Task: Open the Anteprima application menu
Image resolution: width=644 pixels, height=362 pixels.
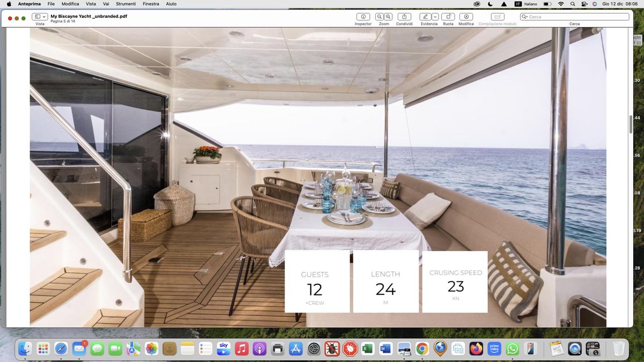Action: (30, 4)
